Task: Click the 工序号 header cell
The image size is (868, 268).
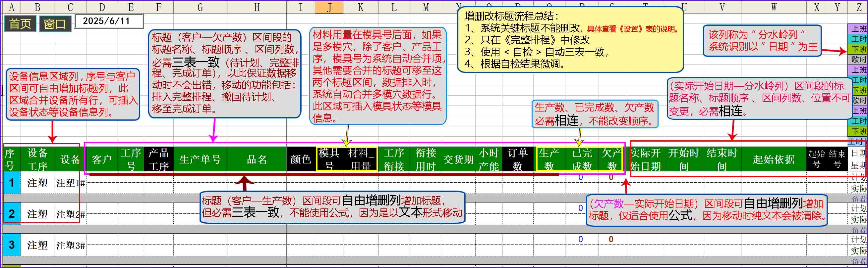Action: click(x=131, y=159)
